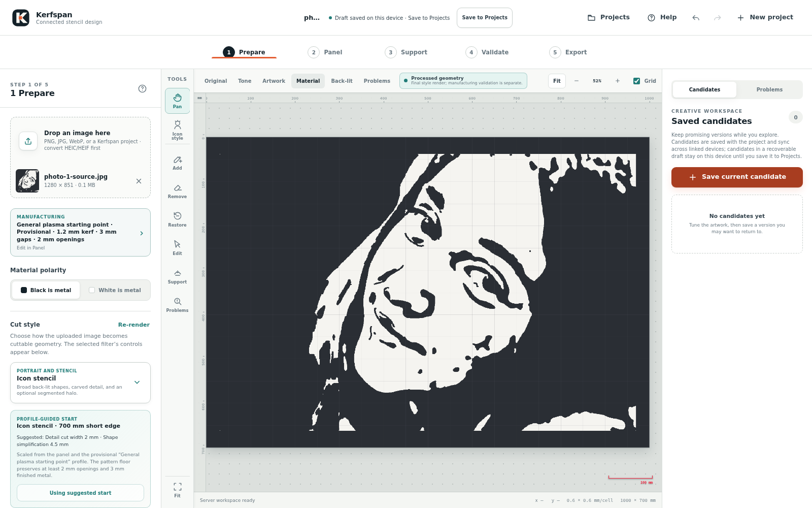Switch to the Original view tab

coord(216,81)
